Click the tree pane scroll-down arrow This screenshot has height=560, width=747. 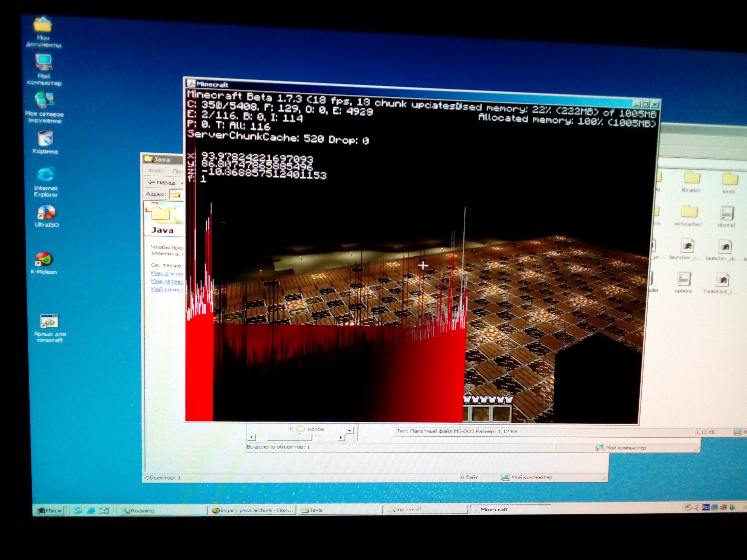(350, 430)
